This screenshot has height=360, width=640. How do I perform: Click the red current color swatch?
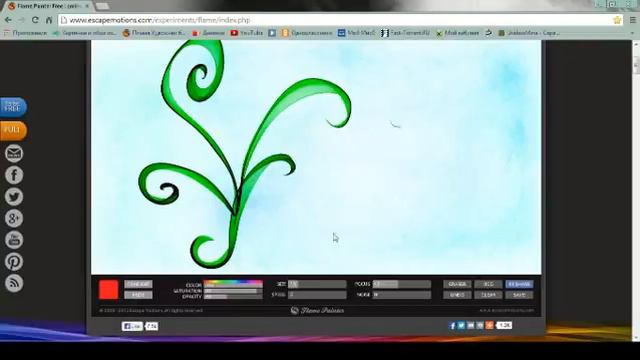tap(109, 289)
